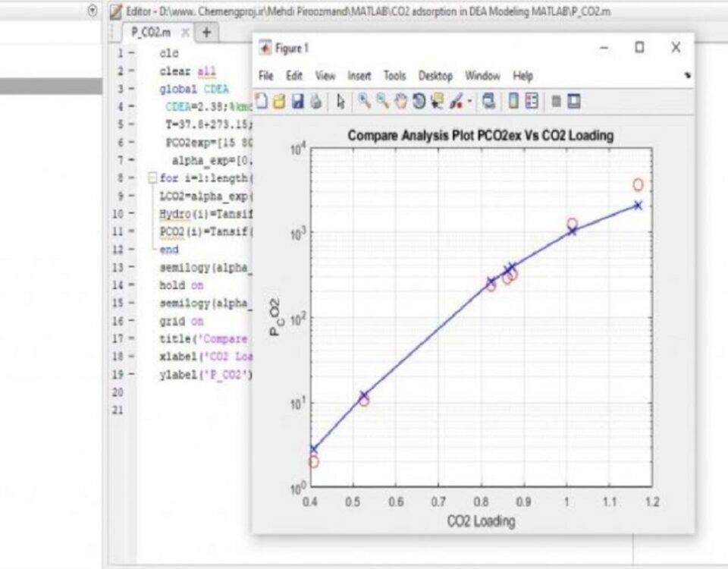Click 'hold on' on line 14
This screenshot has height=569, width=728.
tap(181, 285)
